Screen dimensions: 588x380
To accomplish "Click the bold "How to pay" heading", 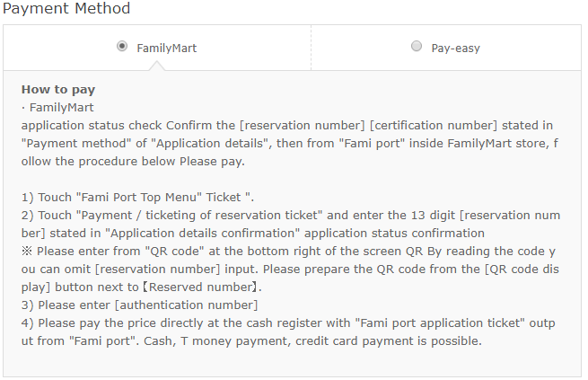I will (x=58, y=90).
